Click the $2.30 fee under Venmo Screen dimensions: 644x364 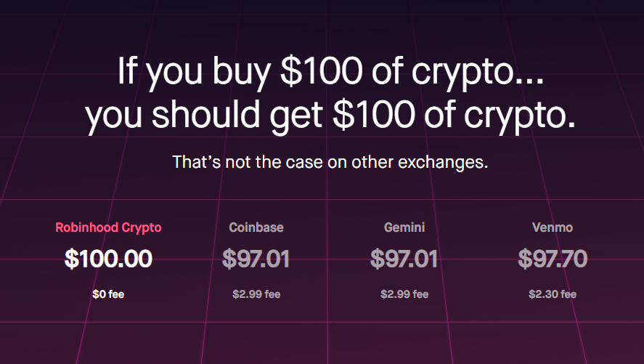(553, 294)
